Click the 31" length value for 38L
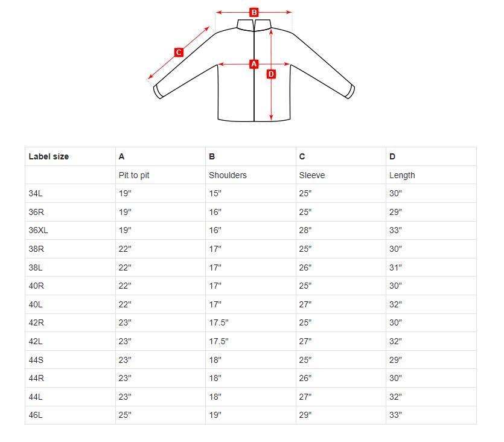Image resolution: width=504 pixels, height=442 pixels. (x=395, y=267)
